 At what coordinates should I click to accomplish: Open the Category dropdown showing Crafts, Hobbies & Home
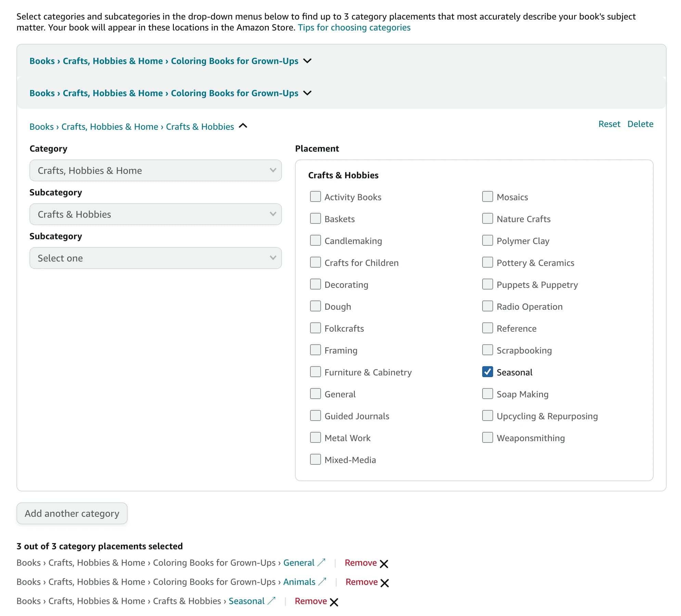(x=156, y=170)
